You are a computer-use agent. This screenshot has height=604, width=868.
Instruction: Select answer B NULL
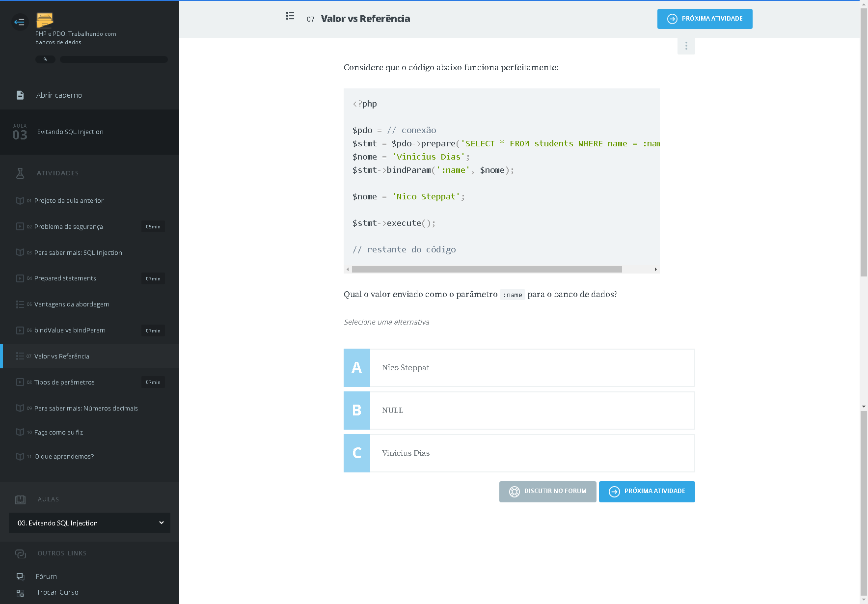click(519, 411)
